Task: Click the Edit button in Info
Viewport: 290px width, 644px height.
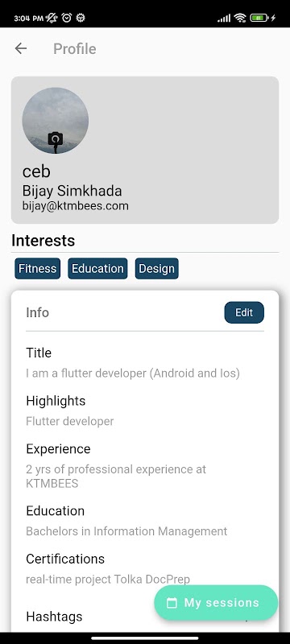Action: pos(244,312)
